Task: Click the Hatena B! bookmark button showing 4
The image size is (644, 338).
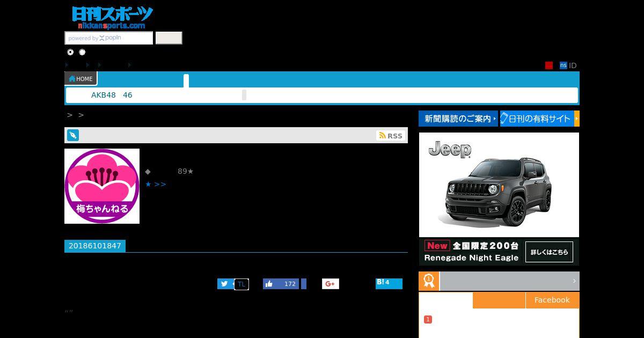Action: [x=389, y=284]
